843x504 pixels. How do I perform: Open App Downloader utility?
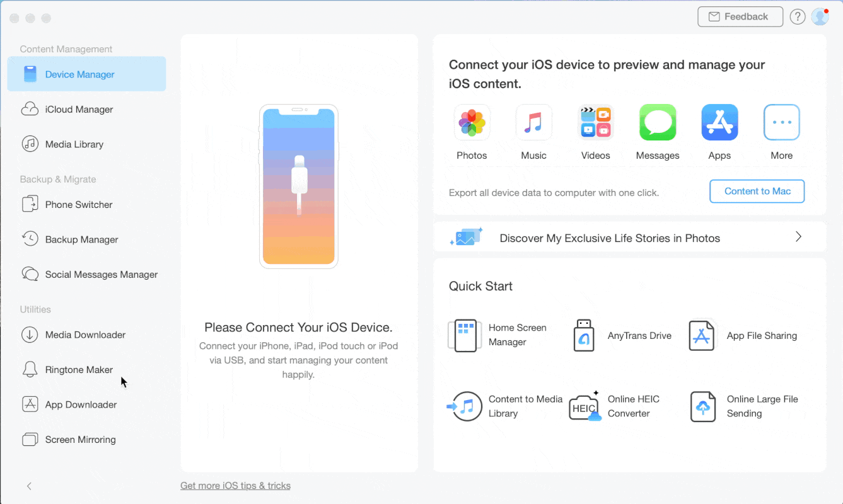[x=86, y=404]
